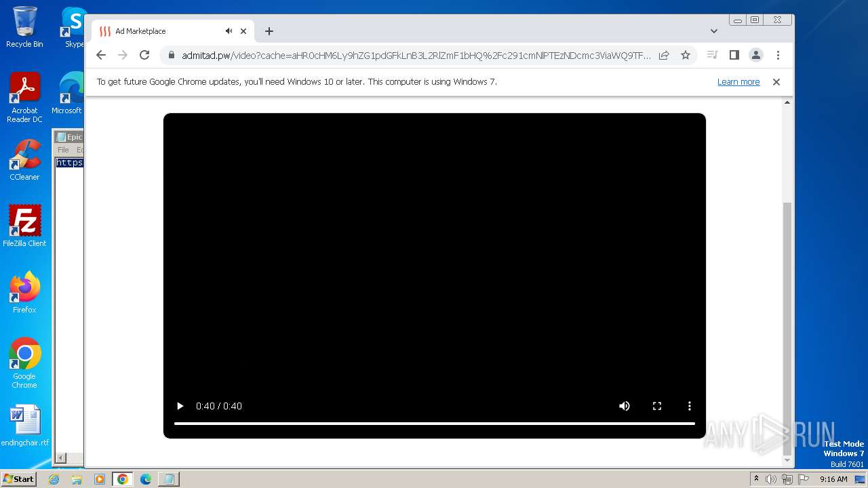Select the Skype desktop icon

coord(73,27)
